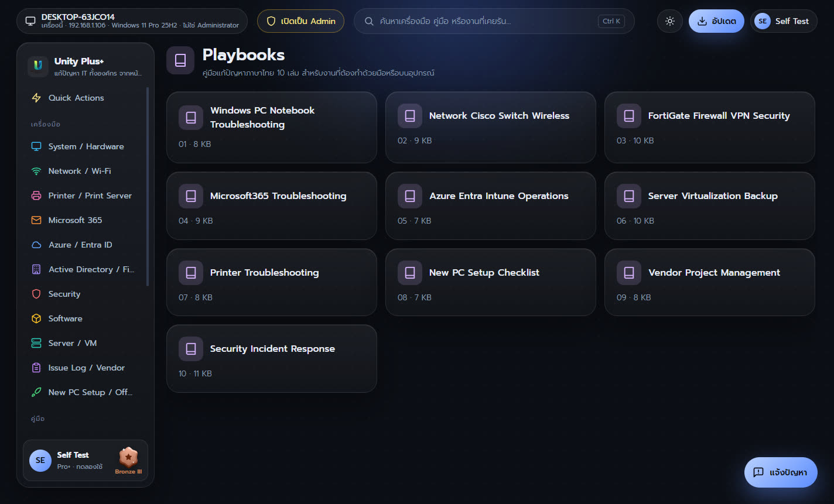
Task: Open the Windows PC Notebook Troubleshooting playbook
Action: (272, 127)
